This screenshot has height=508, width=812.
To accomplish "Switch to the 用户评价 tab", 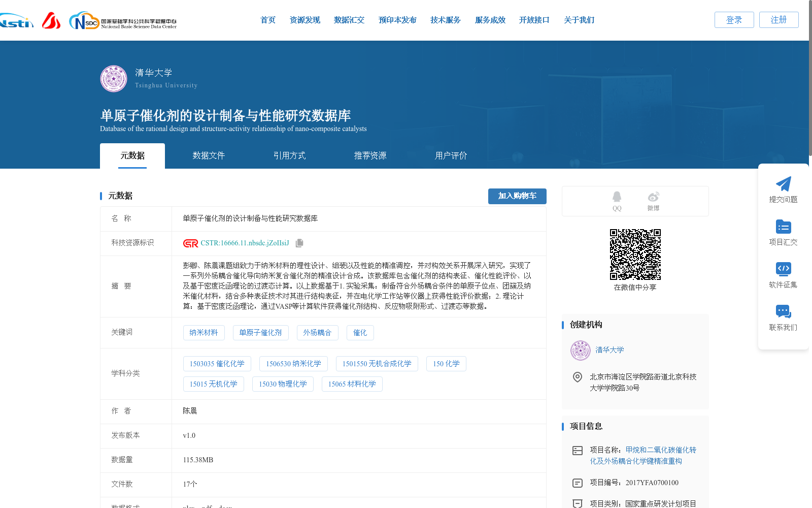I will pyautogui.click(x=451, y=156).
